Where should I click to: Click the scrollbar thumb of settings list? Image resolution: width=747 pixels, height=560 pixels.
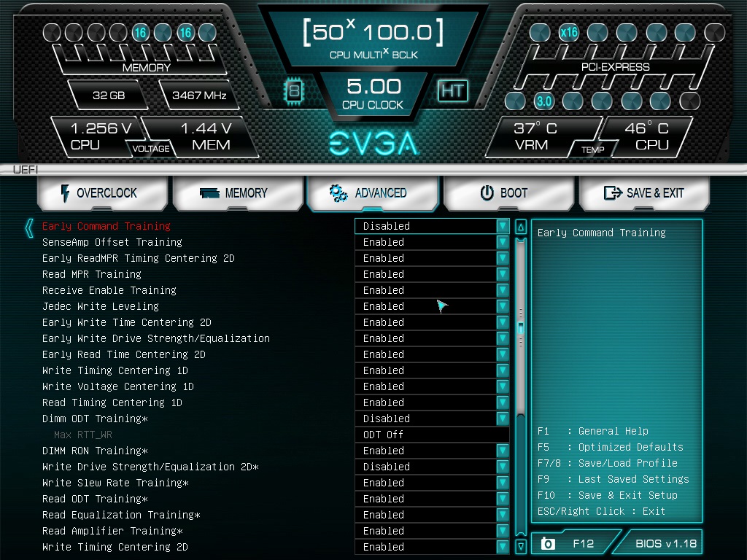[x=521, y=327]
